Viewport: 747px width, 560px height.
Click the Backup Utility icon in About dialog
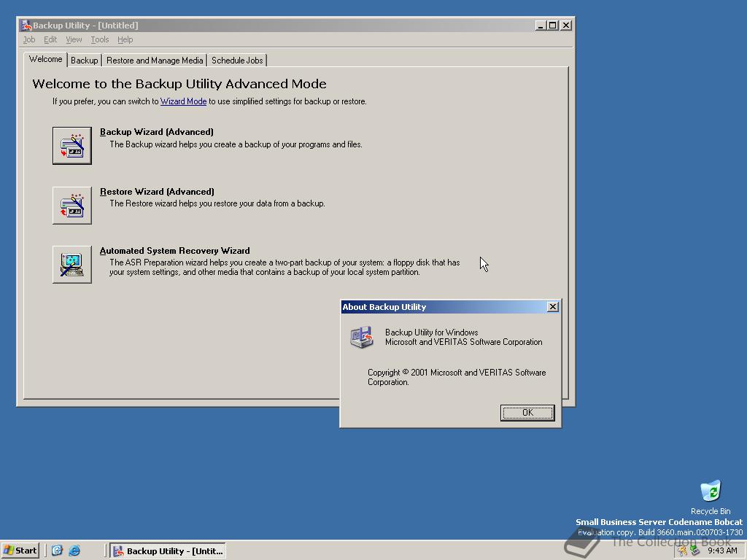click(x=362, y=337)
